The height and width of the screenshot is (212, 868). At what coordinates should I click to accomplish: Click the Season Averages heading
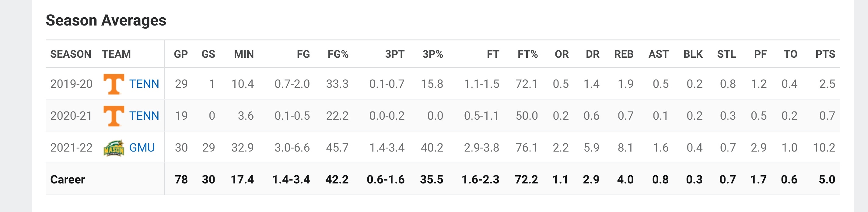106,21
